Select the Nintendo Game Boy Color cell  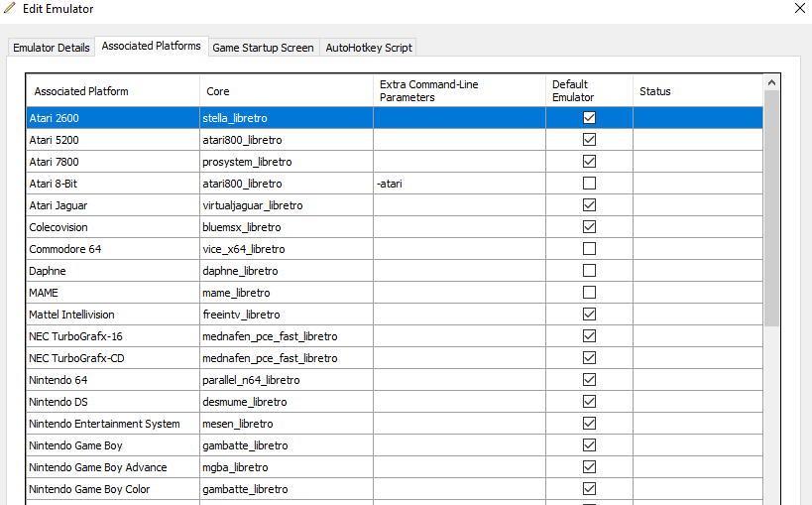pos(113,488)
